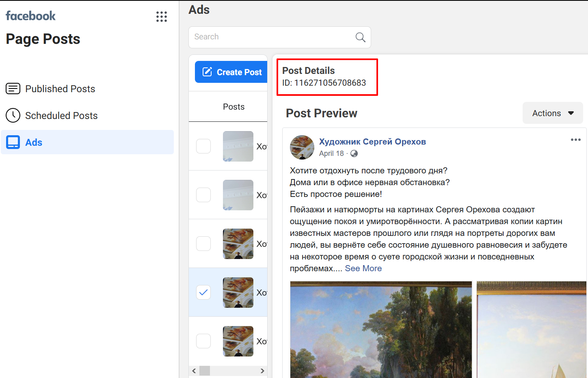Screen dimensions: 588x378
Task: Click the Post Details heading
Action: 309,71
